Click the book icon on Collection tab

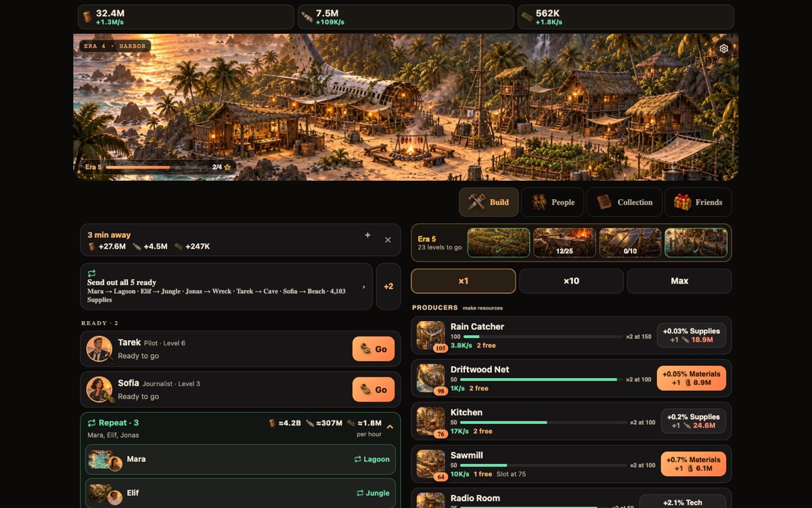604,202
